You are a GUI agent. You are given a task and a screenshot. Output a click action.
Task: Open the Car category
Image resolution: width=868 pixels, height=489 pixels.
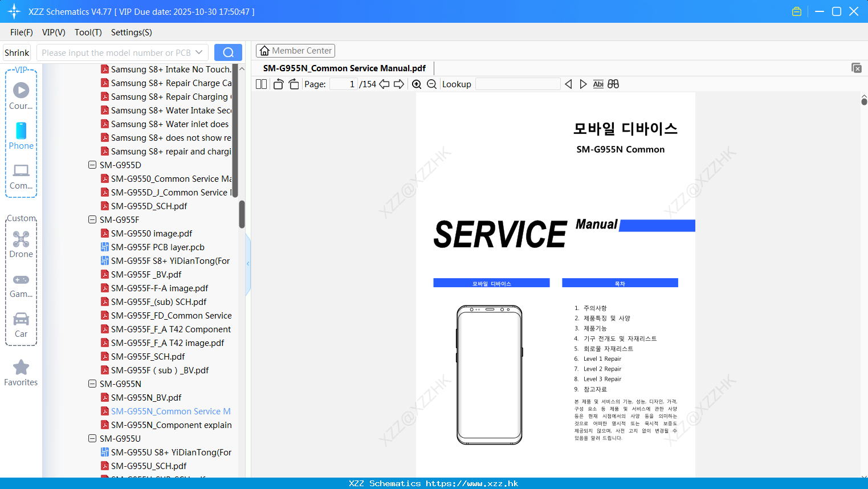pyautogui.click(x=21, y=325)
